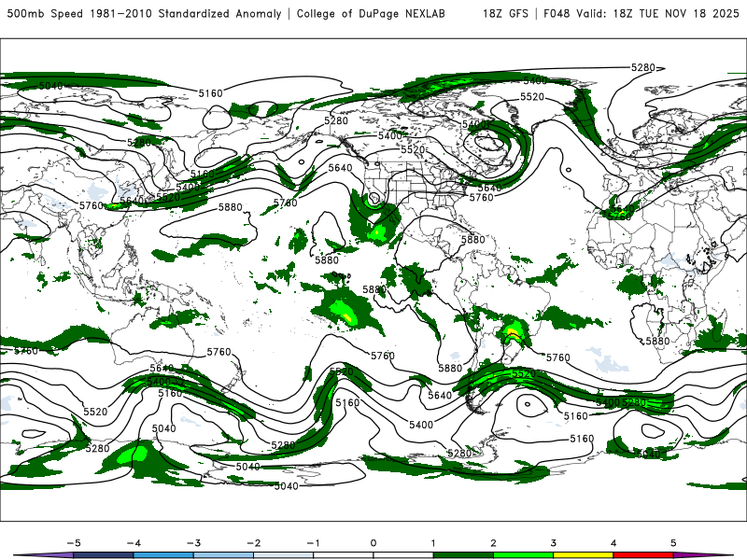Click the yellow anomaly core over southern Brazil
The width and height of the screenshot is (747, 560).
pyautogui.click(x=512, y=332)
